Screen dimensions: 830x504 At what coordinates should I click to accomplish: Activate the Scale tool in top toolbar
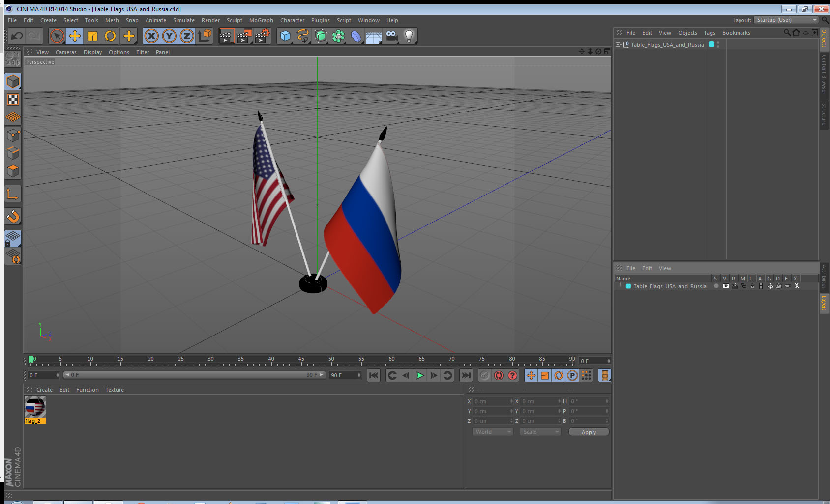pos(92,36)
